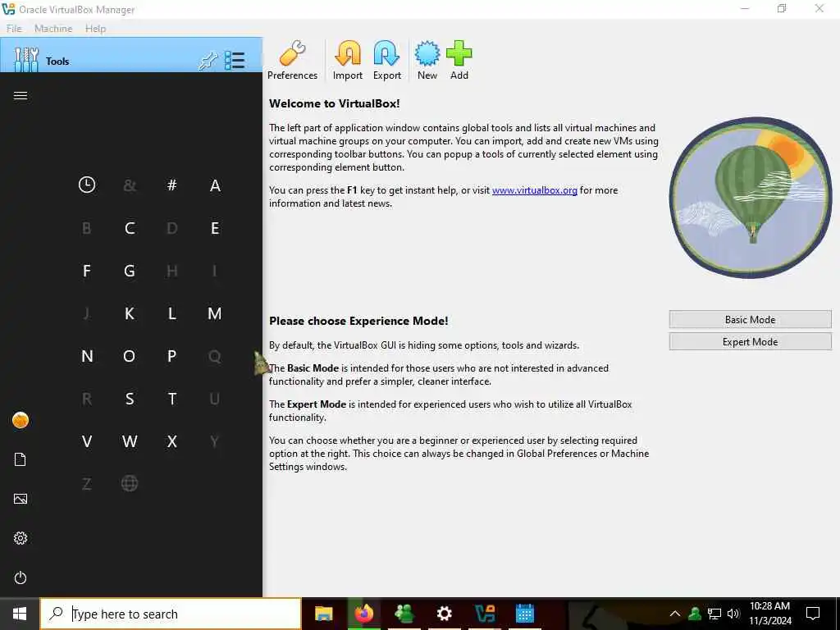Click the green Add machine icon
This screenshot has width=840, height=630.
coord(459,60)
